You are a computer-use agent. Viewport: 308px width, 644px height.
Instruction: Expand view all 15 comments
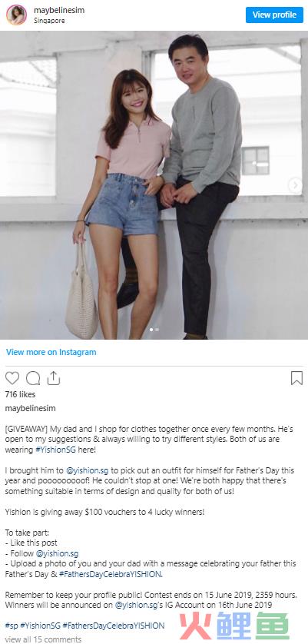pos(43,639)
